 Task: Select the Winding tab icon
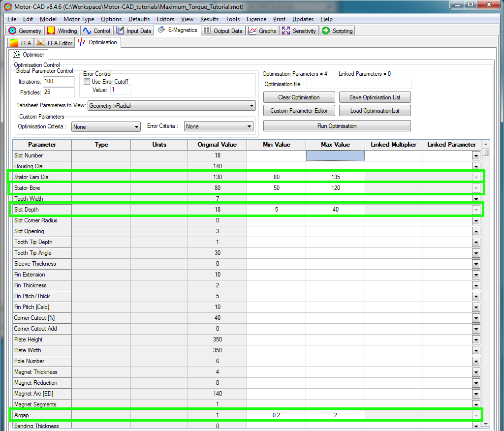(51, 31)
